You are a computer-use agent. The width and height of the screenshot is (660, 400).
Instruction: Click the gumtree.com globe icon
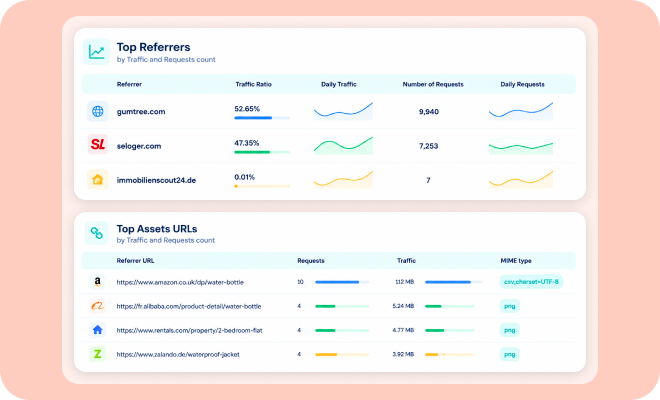(x=98, y=111)
